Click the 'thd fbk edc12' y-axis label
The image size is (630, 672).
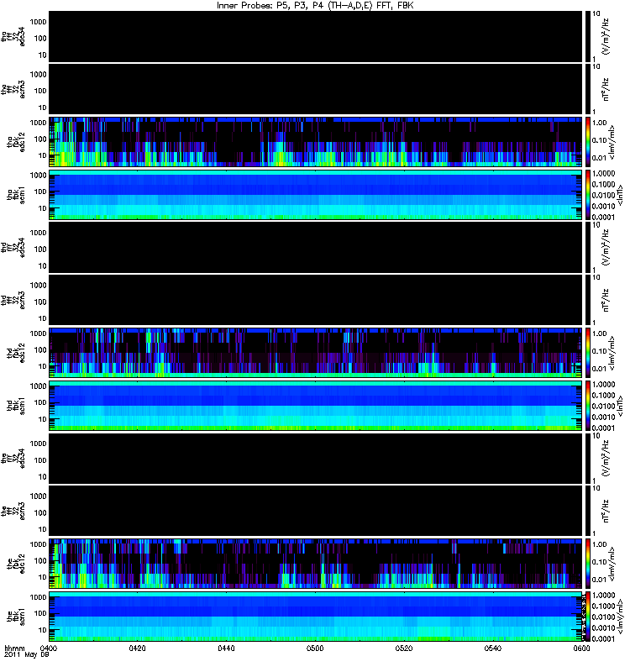(x=16, y=353)
